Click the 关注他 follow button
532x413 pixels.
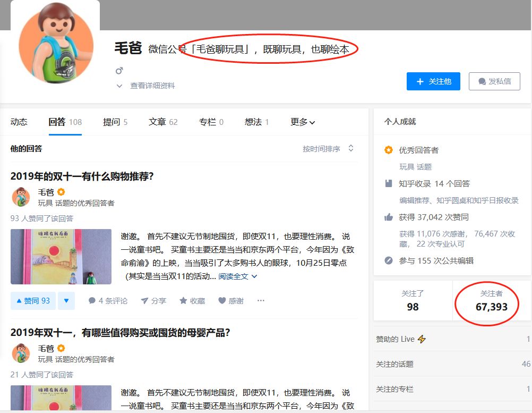tap(433, 81)
